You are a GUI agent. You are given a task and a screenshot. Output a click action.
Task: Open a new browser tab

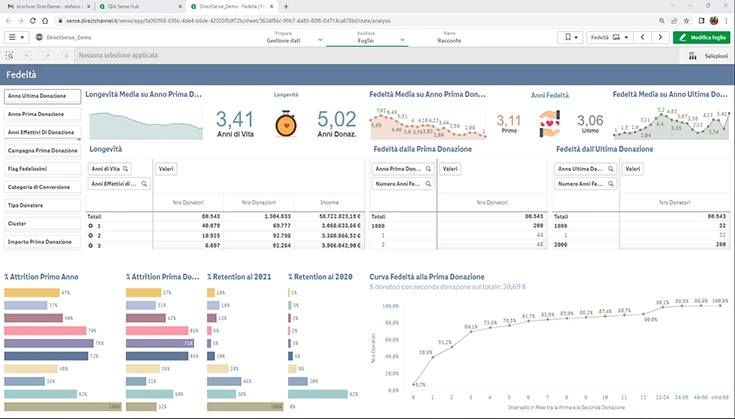[x=286, y=7]
